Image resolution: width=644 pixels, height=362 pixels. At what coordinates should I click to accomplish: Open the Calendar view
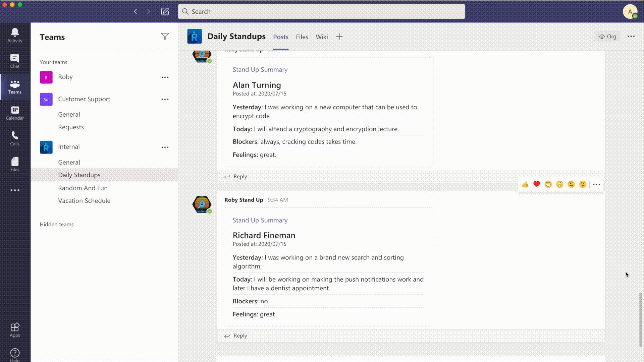tap(15, 113)
